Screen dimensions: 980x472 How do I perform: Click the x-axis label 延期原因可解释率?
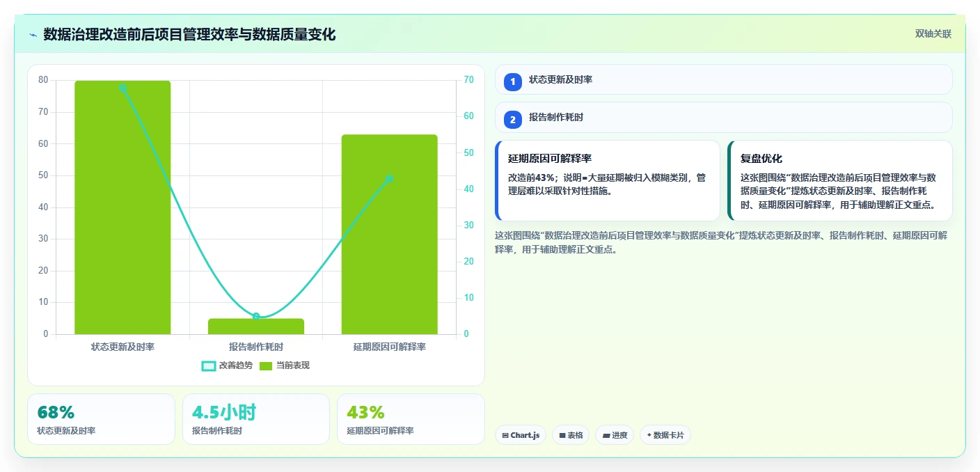tap(389, 347)
